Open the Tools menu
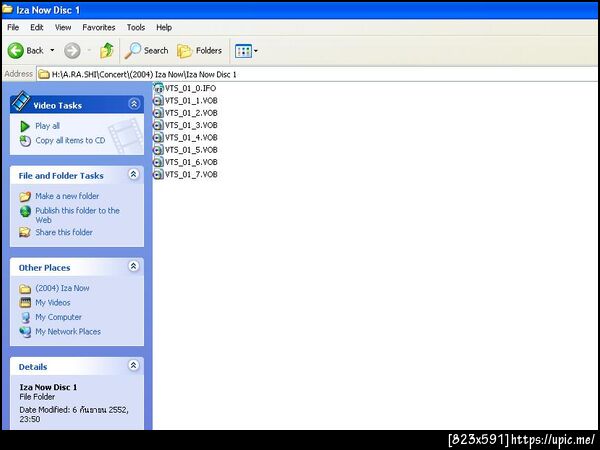 [x=136, y=28]
